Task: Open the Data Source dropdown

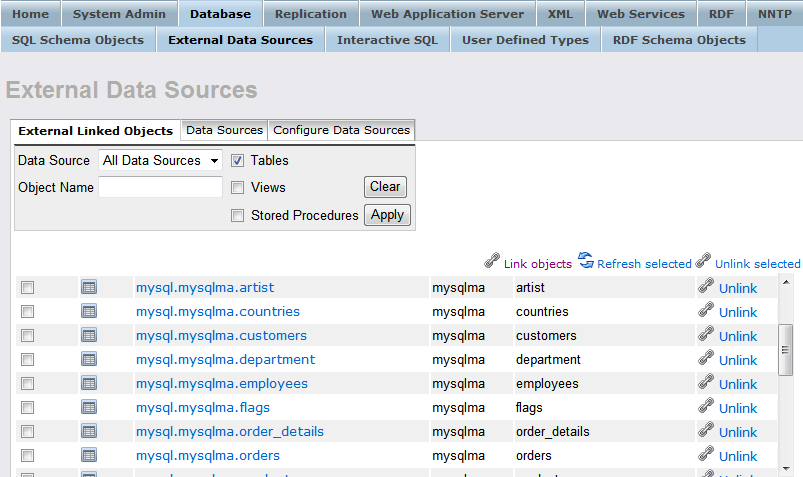Action: pos(160,160)
